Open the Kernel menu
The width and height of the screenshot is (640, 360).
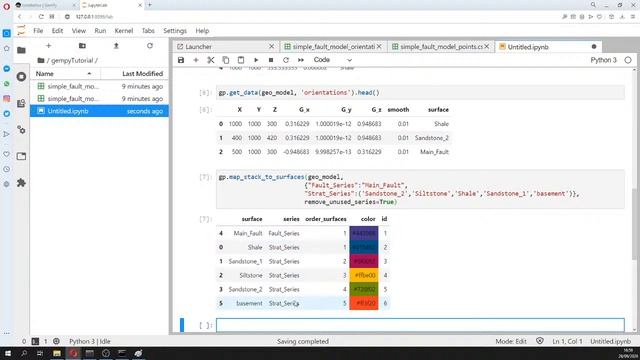point(124,31)
